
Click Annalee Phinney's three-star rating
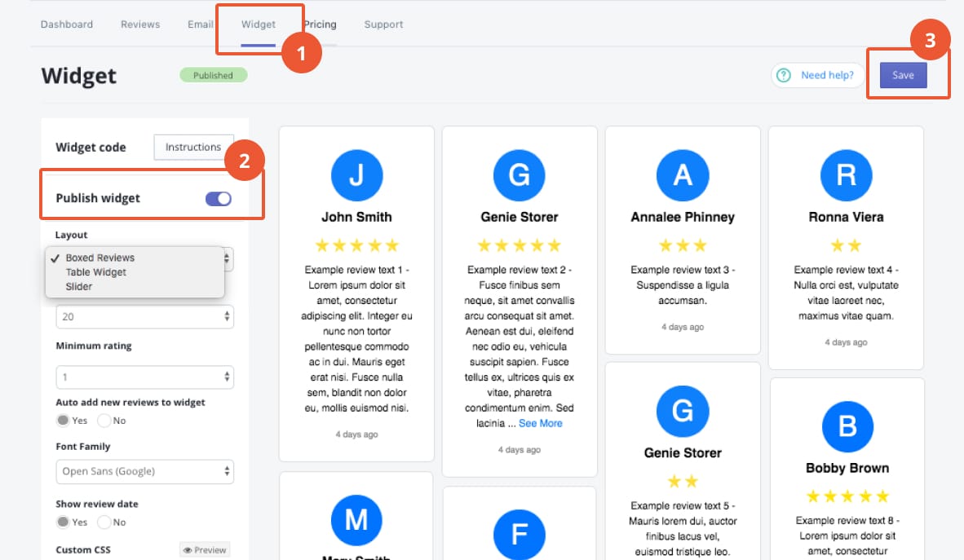click(x=683, y=246)
